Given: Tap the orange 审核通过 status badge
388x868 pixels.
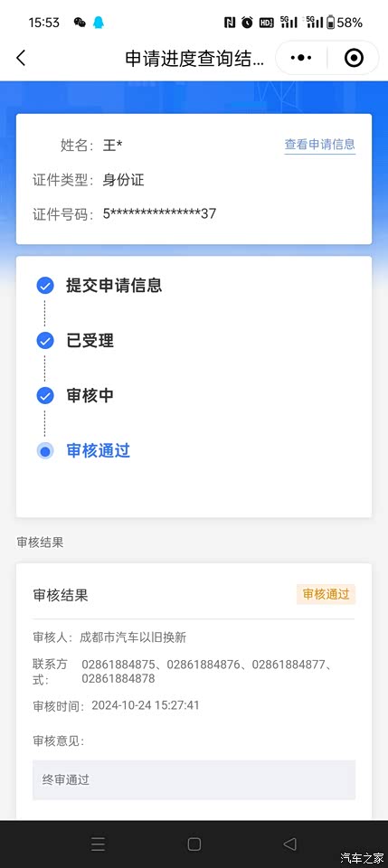Looking at the screenshot, I should tap(326, 595).
